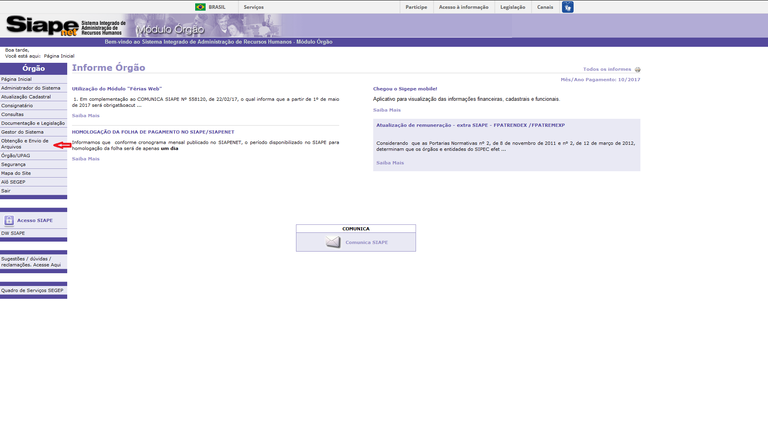
Task: Click the Módulo Órgão banner image
Action: coord(206,26)
